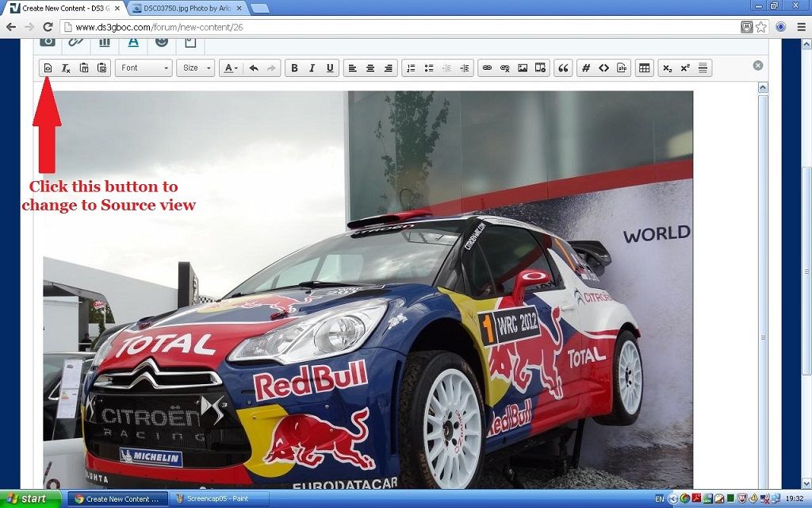Insert numbered list
Screen dimensions: 812x508
411,68
